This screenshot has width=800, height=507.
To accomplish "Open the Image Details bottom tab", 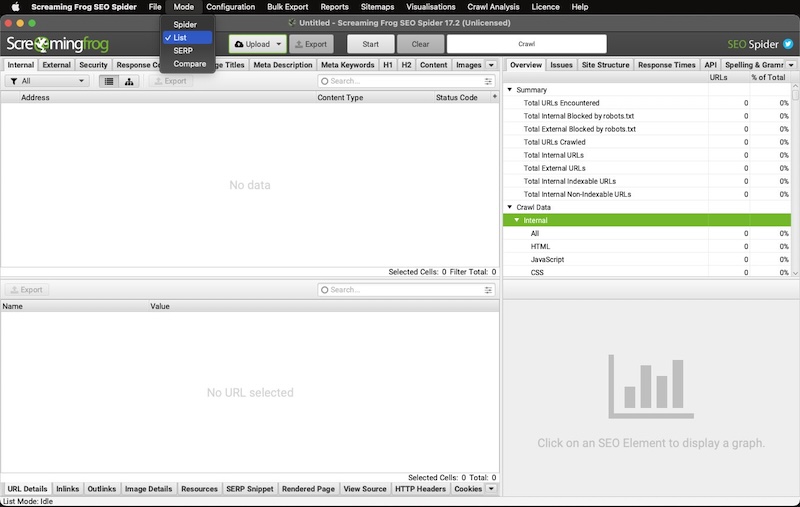I will (x=148, y=489).
